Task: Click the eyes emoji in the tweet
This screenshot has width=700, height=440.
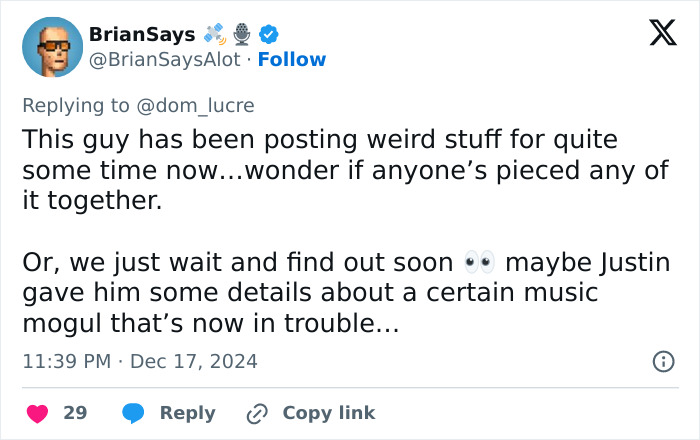Action: point(480,264)
